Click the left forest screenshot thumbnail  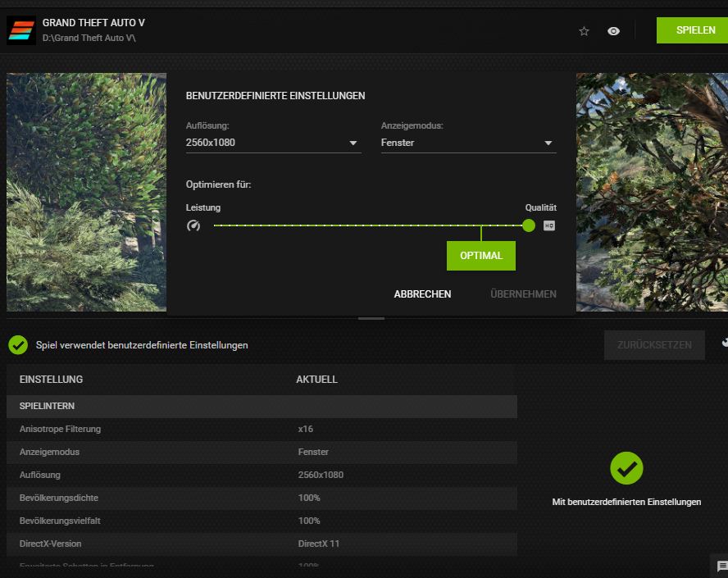[86, 192]
